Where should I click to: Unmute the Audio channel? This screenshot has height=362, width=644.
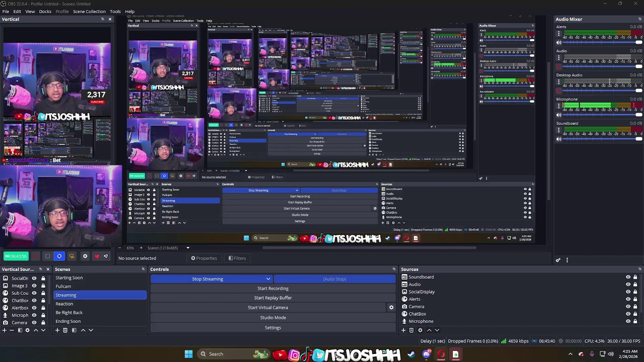click(x=558, y=67)
